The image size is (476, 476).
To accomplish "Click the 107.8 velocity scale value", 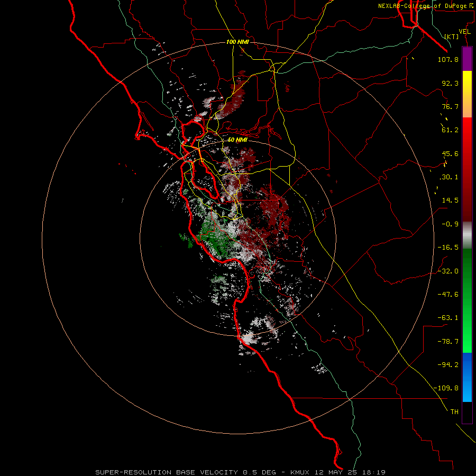I will tap(448, 59).
